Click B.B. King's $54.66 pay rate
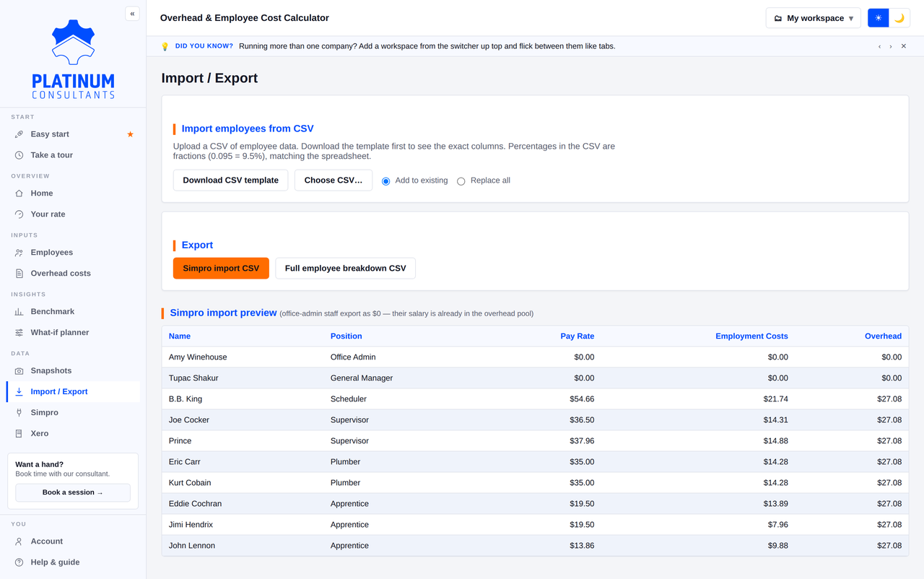Viewport: 924px width, 579px height. 582,399
